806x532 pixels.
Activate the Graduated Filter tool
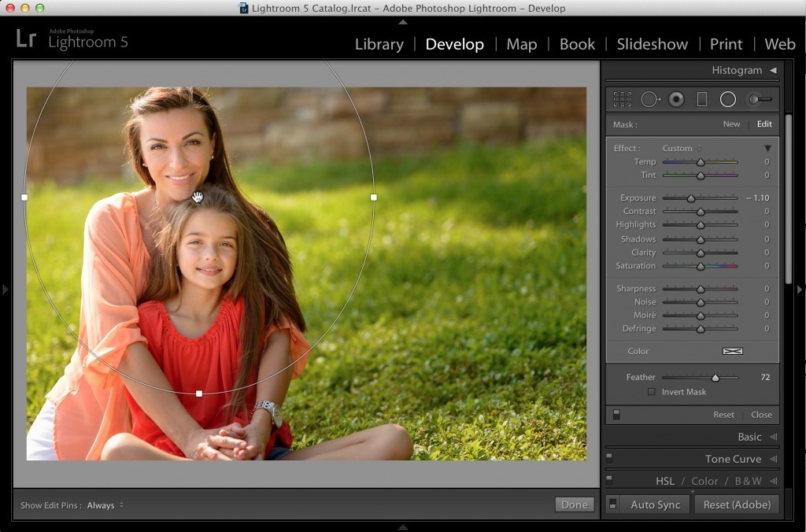[701, 99]
